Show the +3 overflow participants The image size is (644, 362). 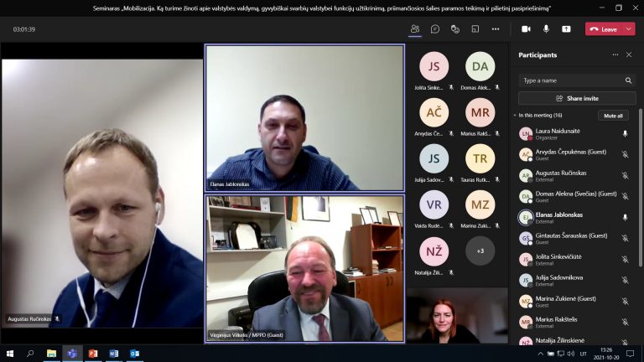coord(480,251)
